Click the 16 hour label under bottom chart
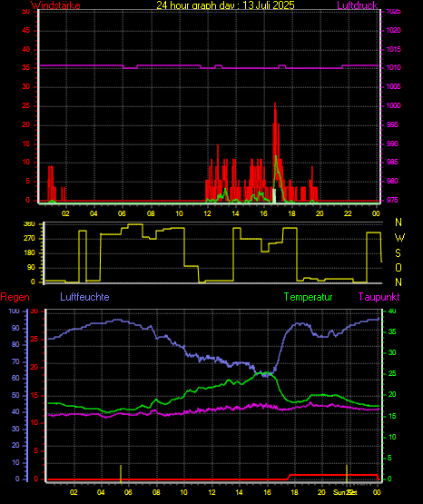This screenshot has width=423, height=504. pos(267,492)
